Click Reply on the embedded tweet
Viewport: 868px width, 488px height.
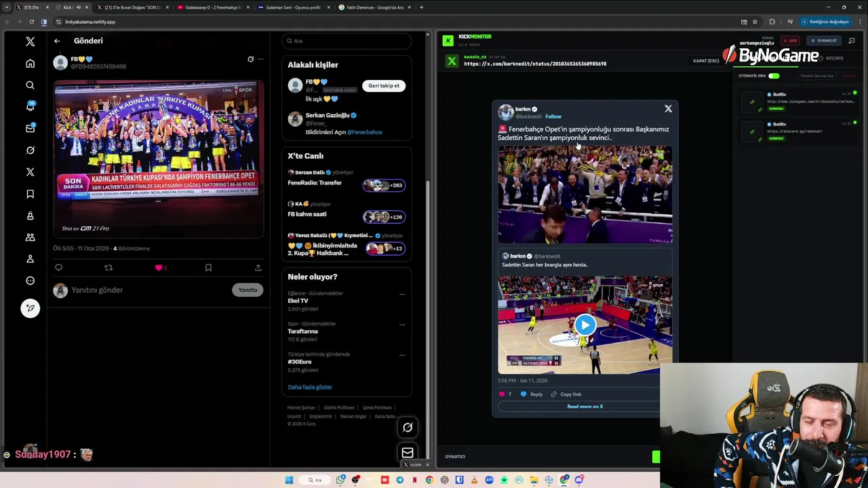[532, 394]
